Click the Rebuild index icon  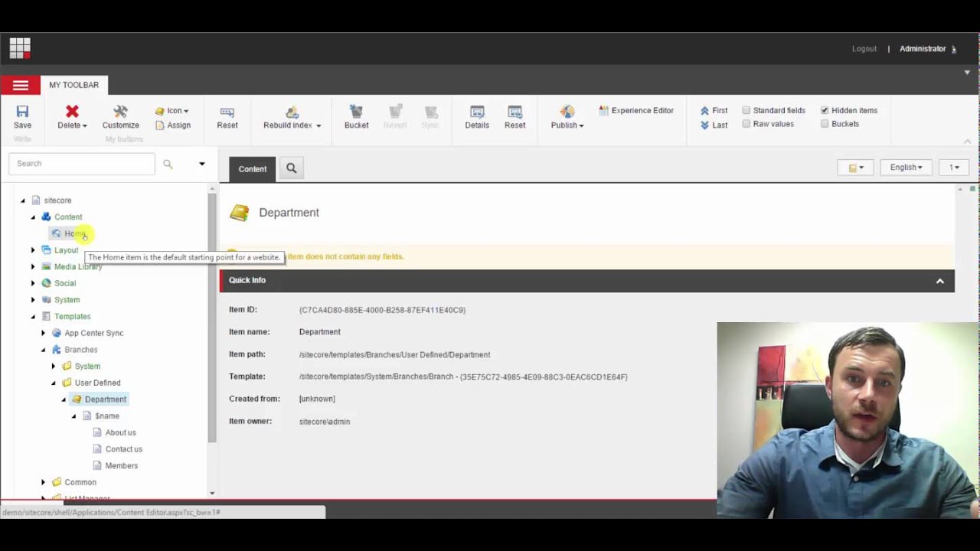[x=292, y=112]
